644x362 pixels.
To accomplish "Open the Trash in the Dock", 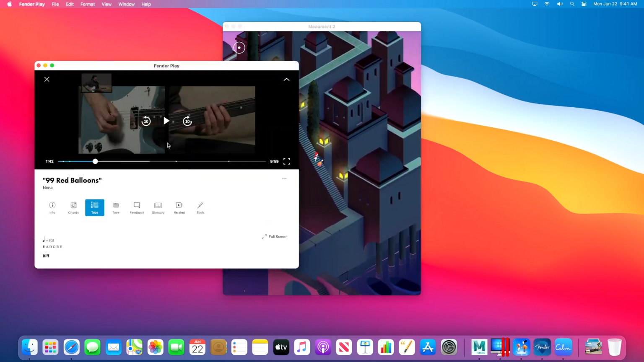I will [614, 347].
